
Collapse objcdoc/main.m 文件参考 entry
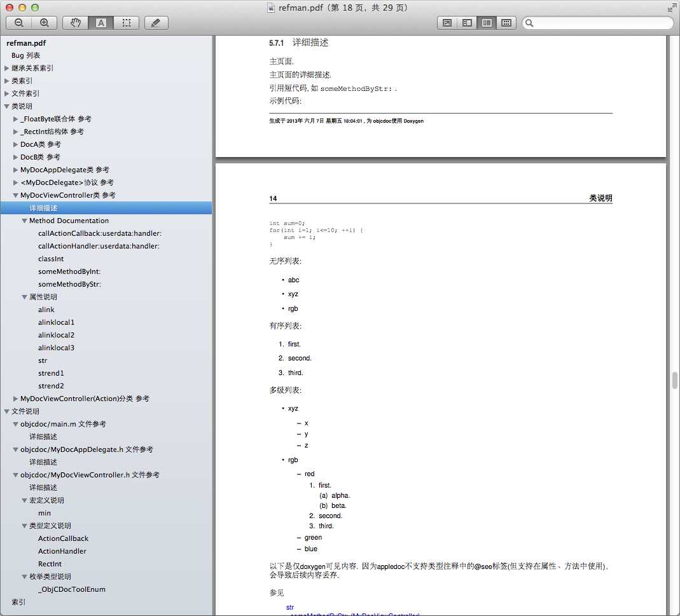pos(16,424)
